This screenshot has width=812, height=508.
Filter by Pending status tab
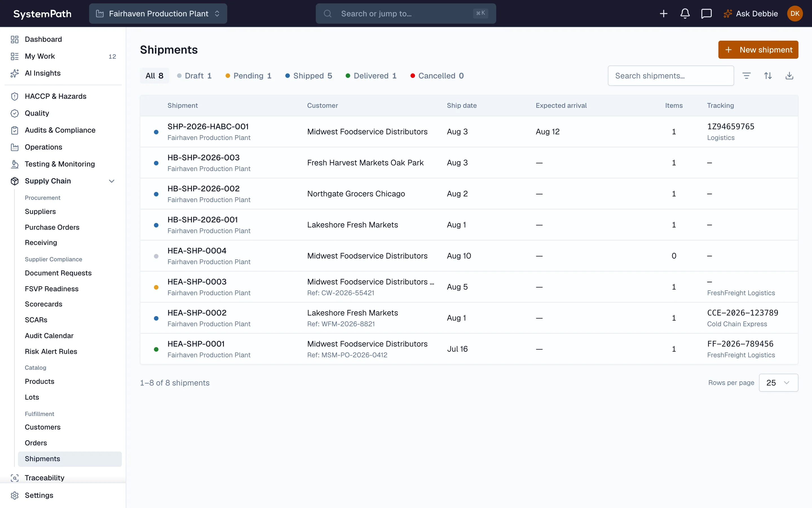tap(248, 76)
